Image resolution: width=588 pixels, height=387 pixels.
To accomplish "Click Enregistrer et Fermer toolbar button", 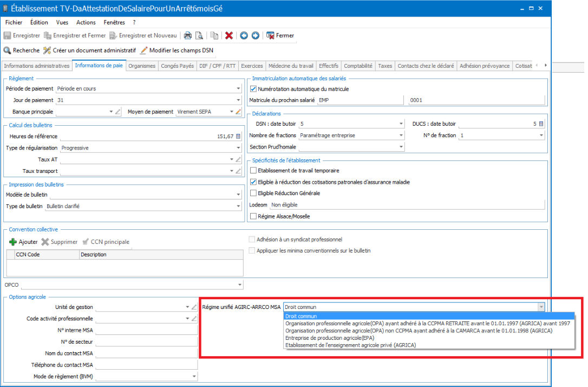I will pyautogui.click(x=75, y=35).
